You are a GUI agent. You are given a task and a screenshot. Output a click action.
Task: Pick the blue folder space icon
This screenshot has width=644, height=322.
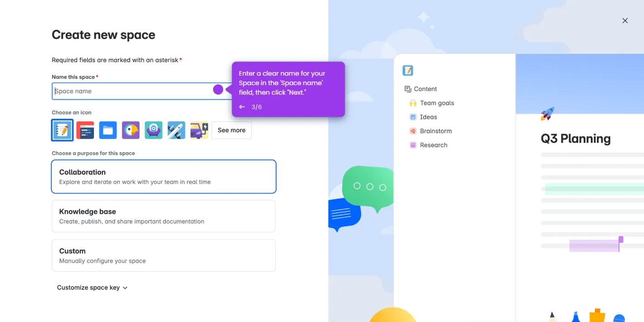coord(108,130)
